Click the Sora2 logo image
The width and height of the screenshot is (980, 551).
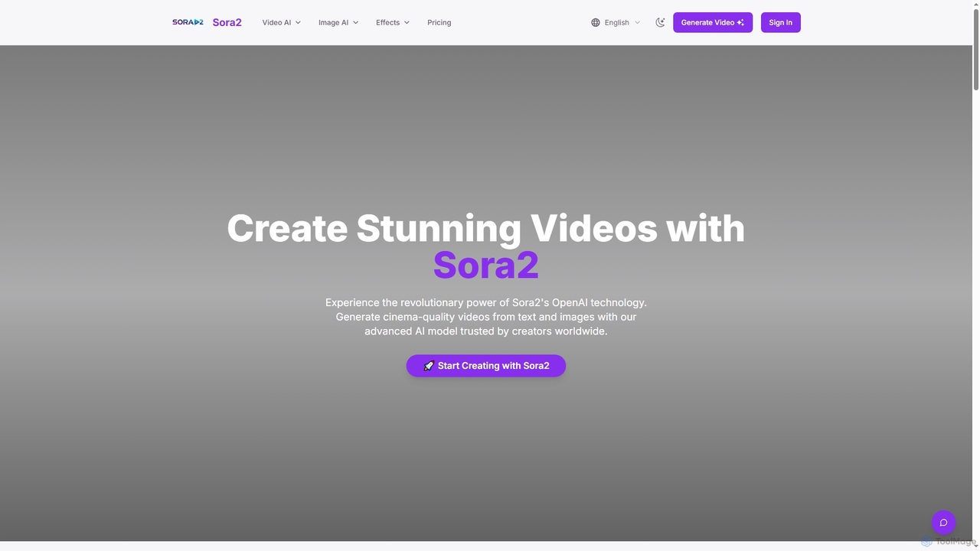click(188, 22)
